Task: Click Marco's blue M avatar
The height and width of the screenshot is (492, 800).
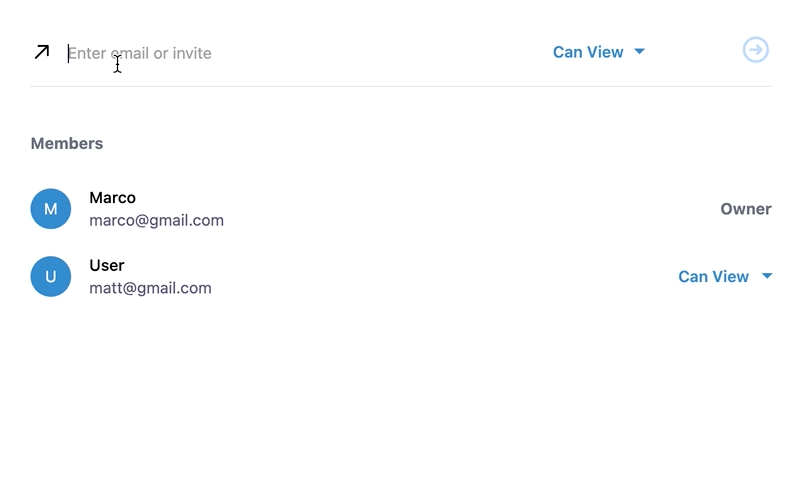Action: 51,209
